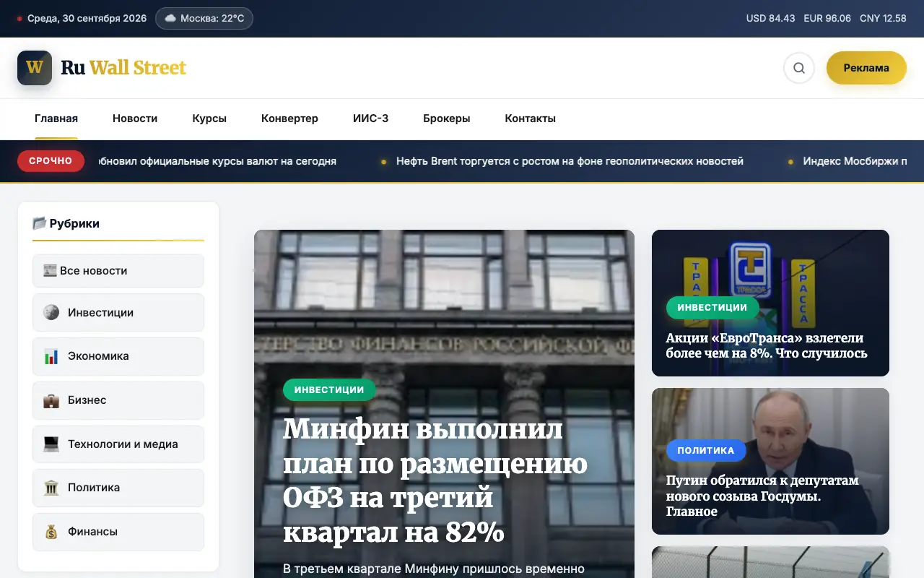Click the globe icon for Инвестиции
The image size is (924, 578).
click(51, 313)
